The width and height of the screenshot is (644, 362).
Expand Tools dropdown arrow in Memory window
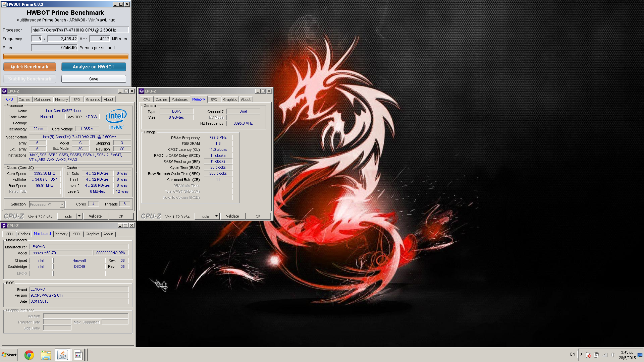tap(217, 216)
